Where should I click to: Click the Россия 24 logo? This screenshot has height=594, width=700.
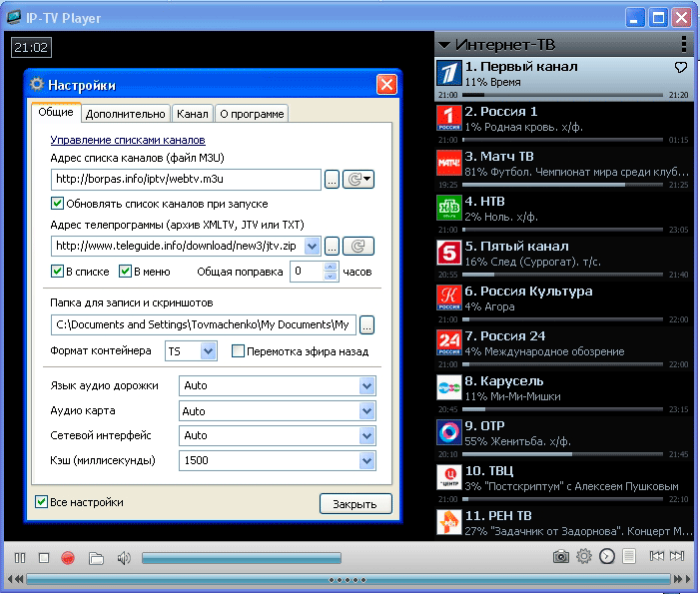[448, 342]
